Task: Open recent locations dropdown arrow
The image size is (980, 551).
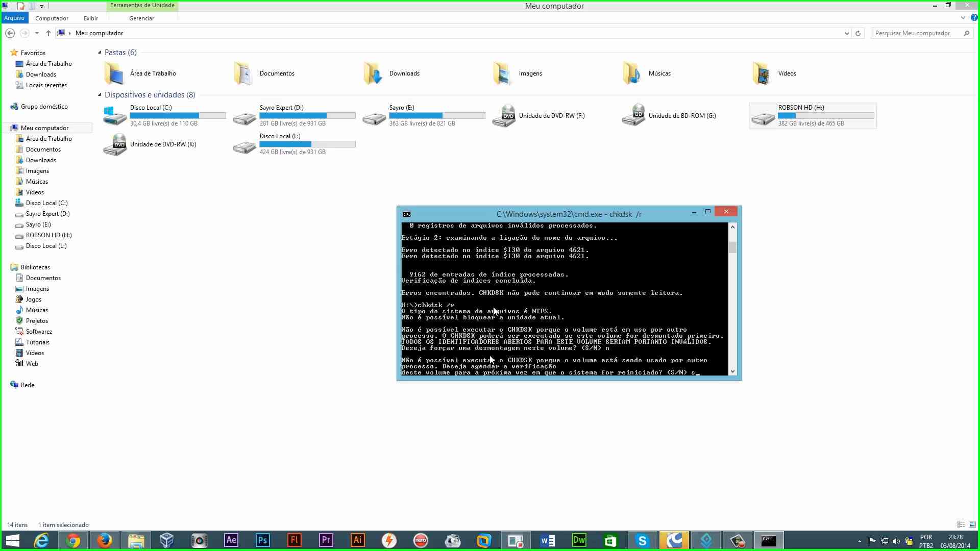Action: coord(37,33)
